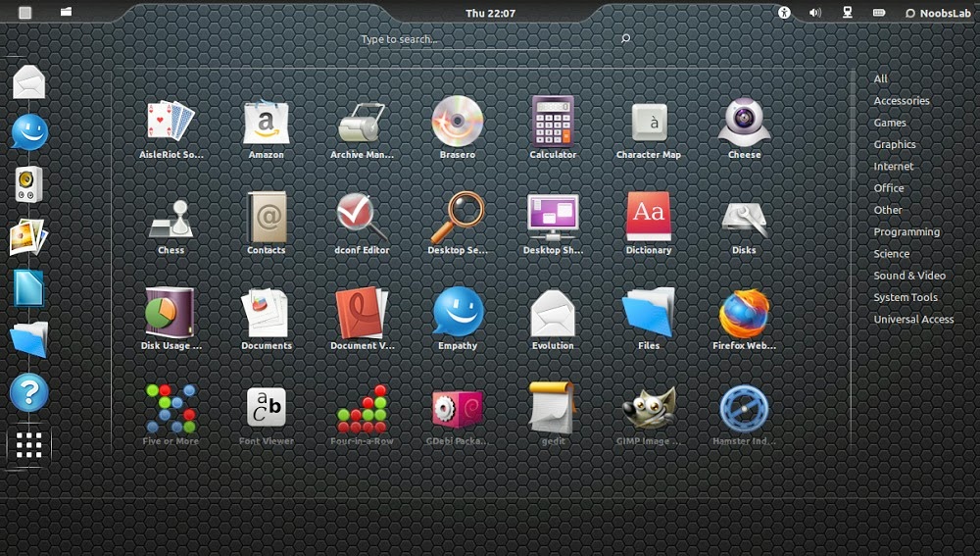Screen dimensions: 980x556
Task: Open System Tools category
Action: [905, 298]
